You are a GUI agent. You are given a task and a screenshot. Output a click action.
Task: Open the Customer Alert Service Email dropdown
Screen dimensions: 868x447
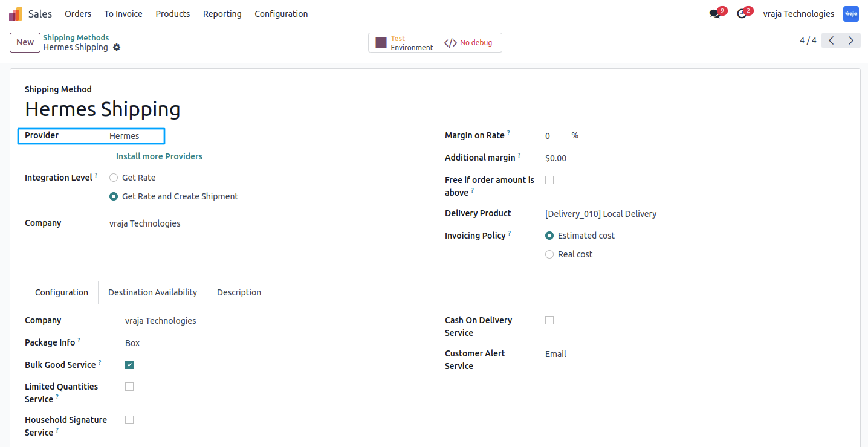pos(695,354)
